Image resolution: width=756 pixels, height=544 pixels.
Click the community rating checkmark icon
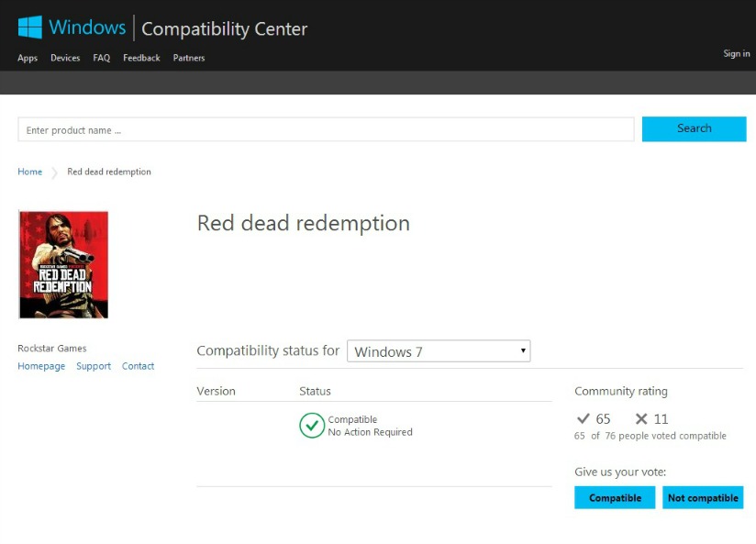tap(583, 419)
